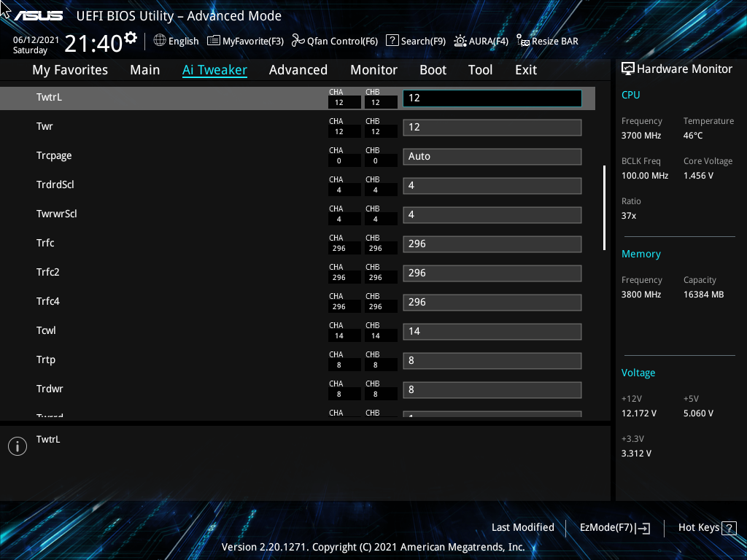Open the Tool tab
Image resolution: width=747 pixels, height=560 pixels.
pyautogui.click(x=480, y=69)
